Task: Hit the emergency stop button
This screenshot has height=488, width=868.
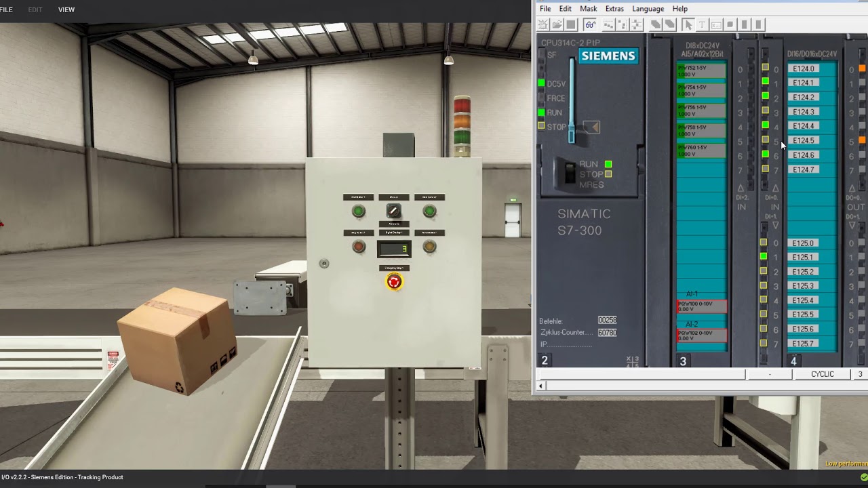Action: pyautogui.click(x=394, y=281)
